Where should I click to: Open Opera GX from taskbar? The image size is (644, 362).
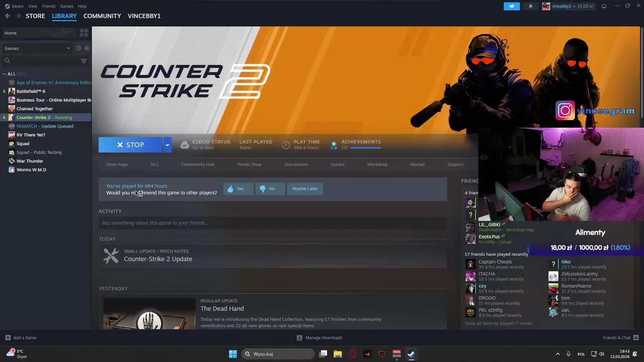click(352, 354)
